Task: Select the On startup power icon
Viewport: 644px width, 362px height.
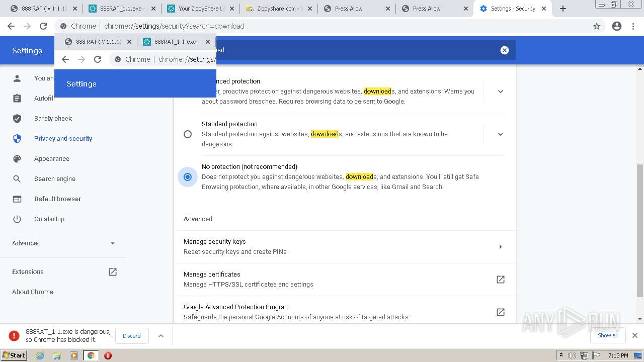Action: tap(17, 219)
